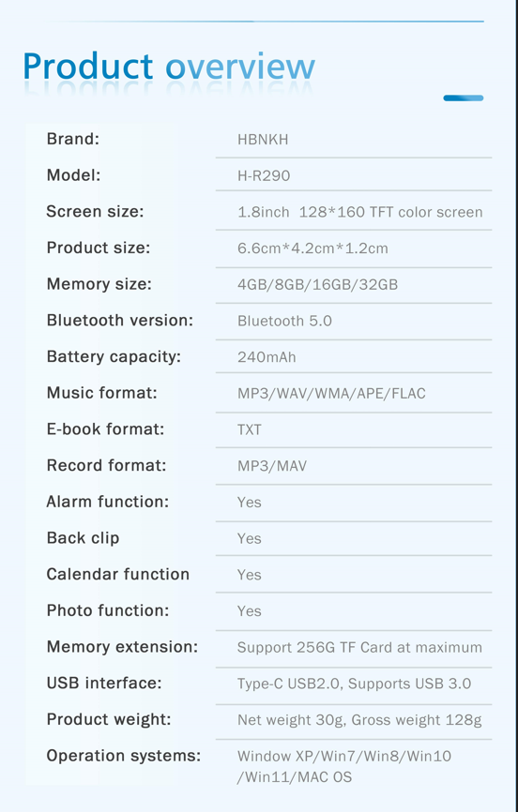Viewport: 518px width, 812px height.
Task: Click the HBNKH brand value
Action: click(x=263, y=140)
